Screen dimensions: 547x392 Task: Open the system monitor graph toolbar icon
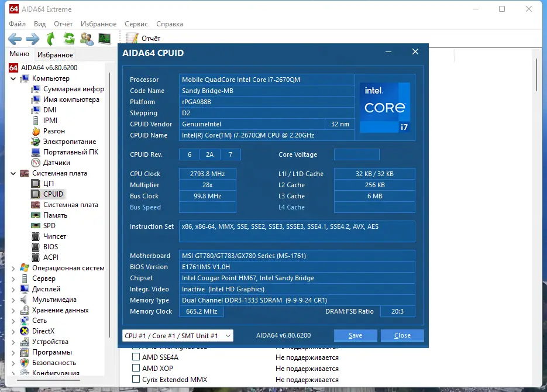click(x=105, y=39)
